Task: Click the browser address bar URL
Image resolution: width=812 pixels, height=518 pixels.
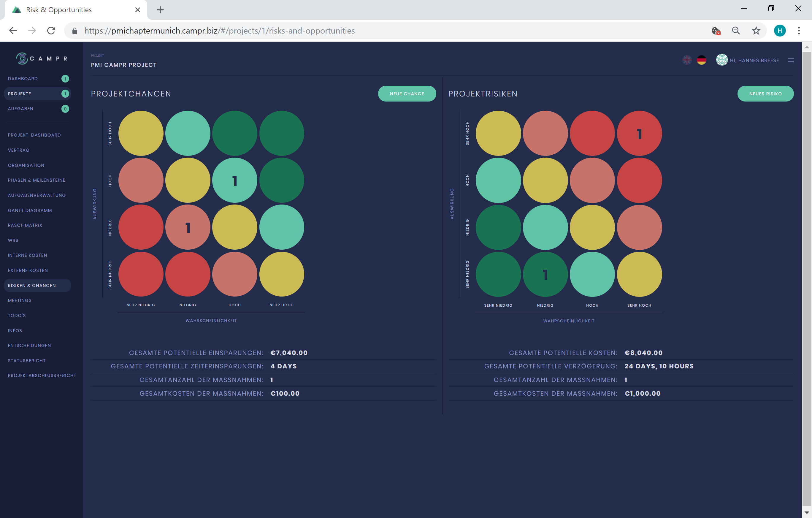Action: [x=220, y=31]
